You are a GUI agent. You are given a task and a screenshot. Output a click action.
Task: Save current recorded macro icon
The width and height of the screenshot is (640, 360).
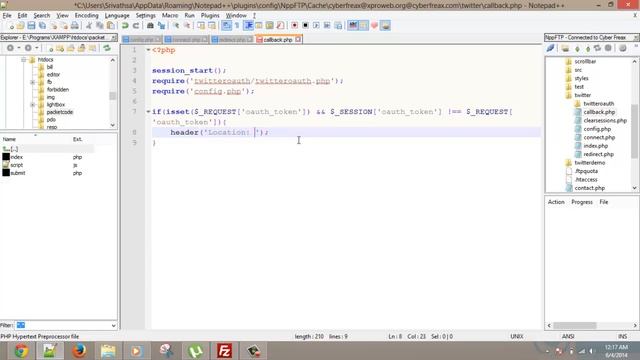click(x=338, y=26)
